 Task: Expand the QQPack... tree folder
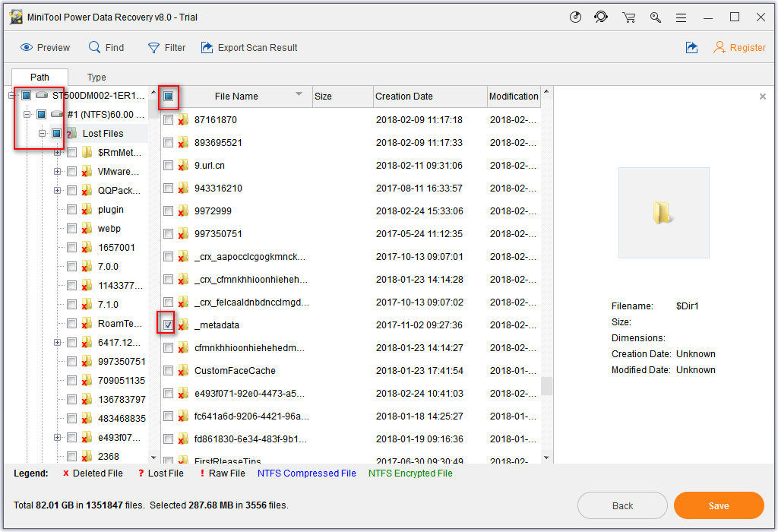[58, 190]
